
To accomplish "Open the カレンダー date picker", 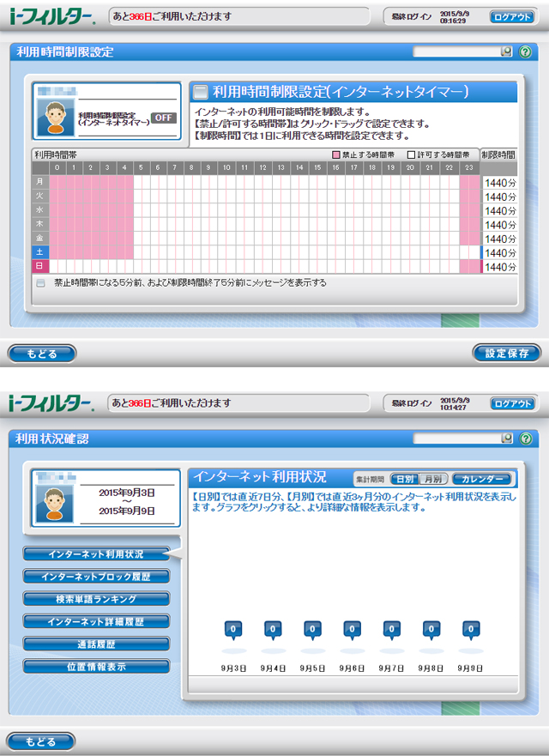I will 481,479.
